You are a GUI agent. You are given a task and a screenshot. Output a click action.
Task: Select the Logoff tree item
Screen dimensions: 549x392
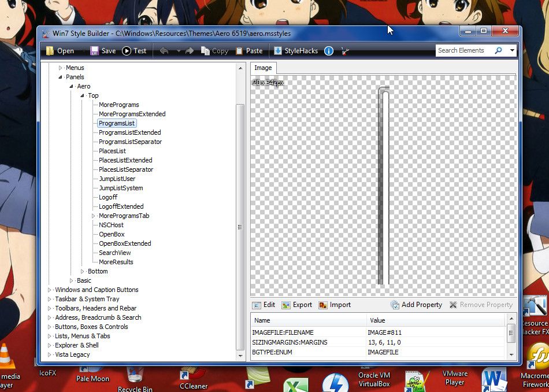[108, 197]
